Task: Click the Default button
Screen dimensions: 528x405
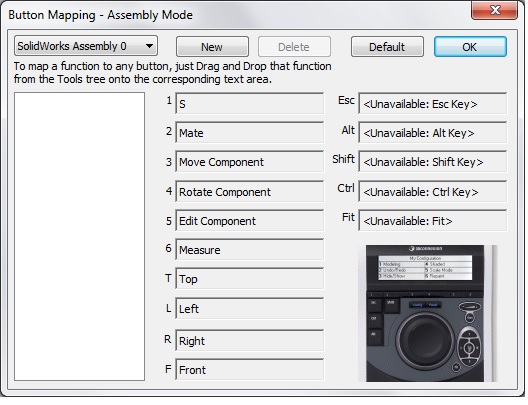Action: click(x=387, y=47)
